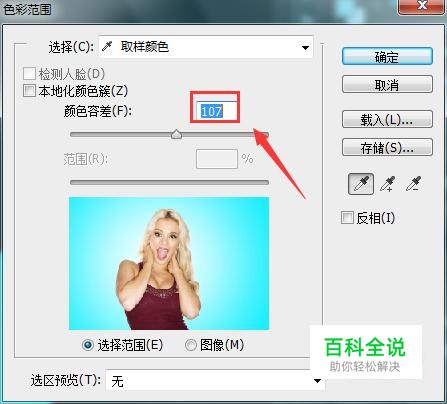This screenshot has height=404, width=447.
Task: Select the Eyedropper sampling tool
Action: tap(361, 184)
